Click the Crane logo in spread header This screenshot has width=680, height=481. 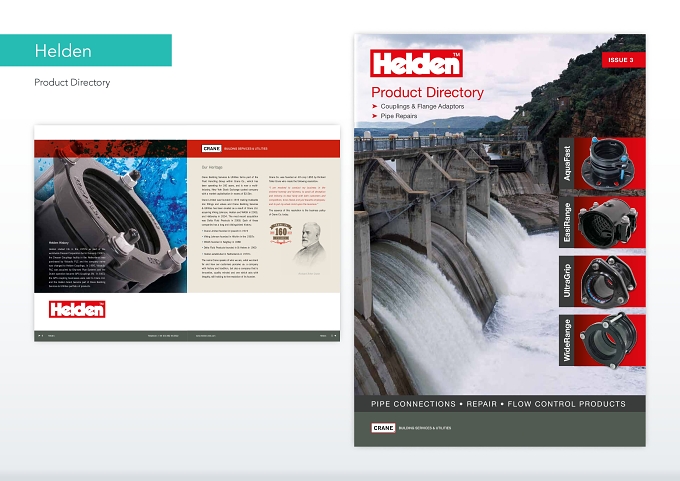coord(211,148)
